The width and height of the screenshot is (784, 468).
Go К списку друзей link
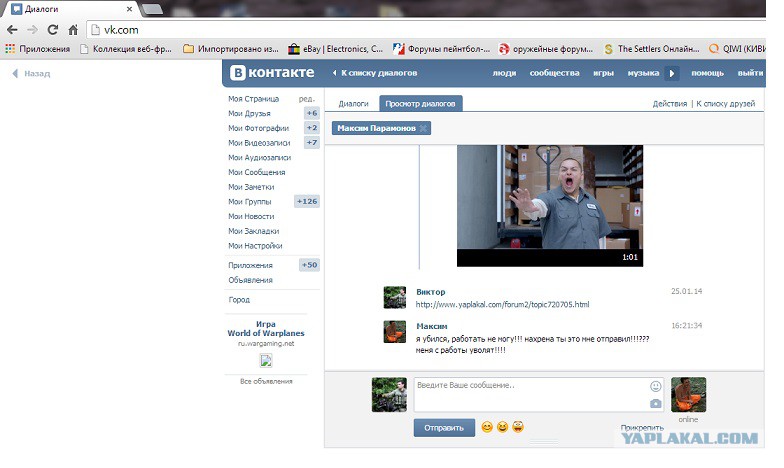pyautogui.click(x=726, y=104)
